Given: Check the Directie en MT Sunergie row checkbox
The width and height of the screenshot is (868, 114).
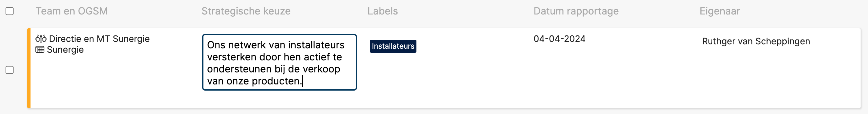Looking at the screenshot, I should tap(10, 70).
